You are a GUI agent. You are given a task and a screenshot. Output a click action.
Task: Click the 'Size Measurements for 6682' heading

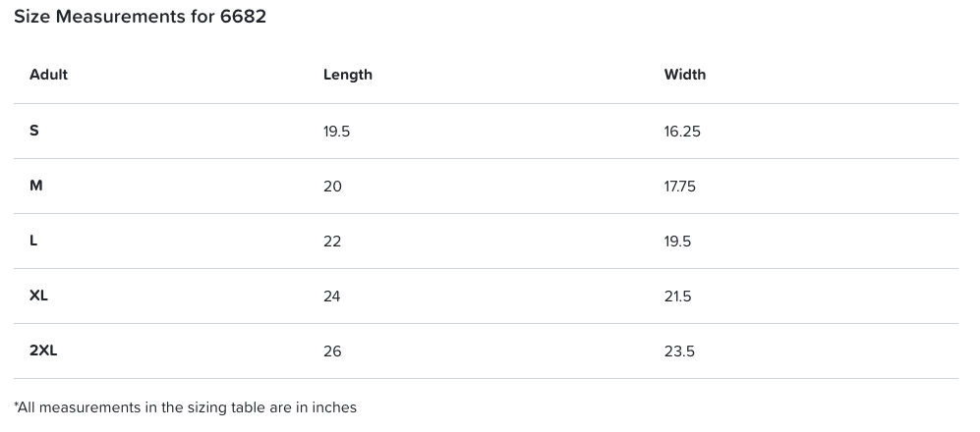[x=141, y=17]
